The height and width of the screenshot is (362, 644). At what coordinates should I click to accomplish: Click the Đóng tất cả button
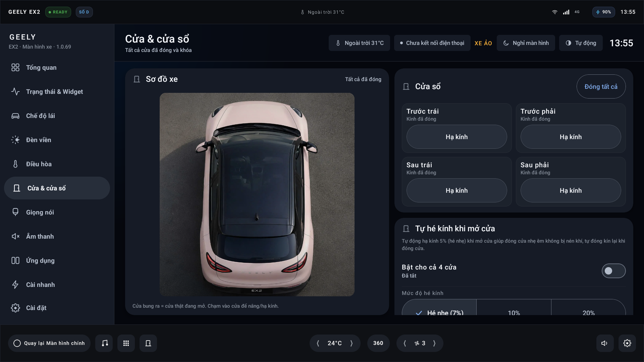tap(601, 86)
